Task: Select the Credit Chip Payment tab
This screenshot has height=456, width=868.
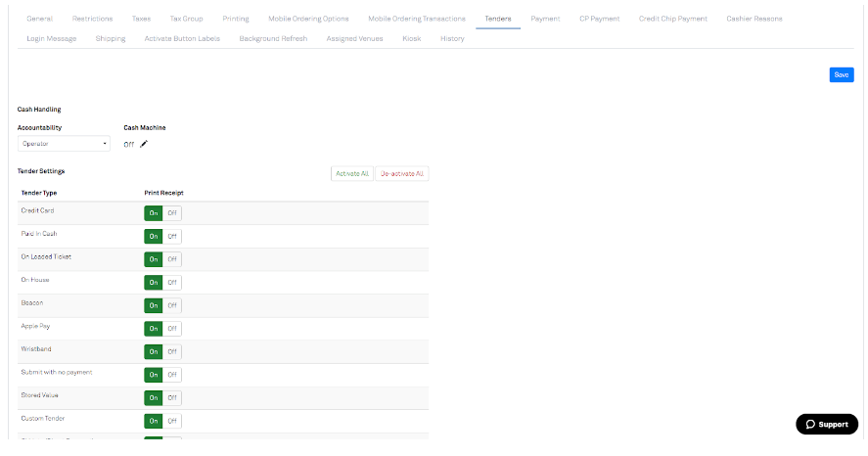Action: click(x=673, y=19)
